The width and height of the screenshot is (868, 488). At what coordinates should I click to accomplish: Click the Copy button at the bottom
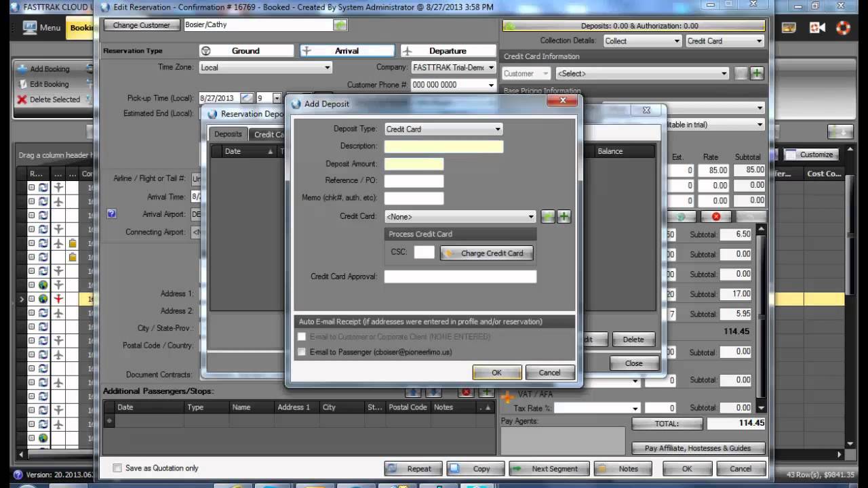tap(475, 468)
